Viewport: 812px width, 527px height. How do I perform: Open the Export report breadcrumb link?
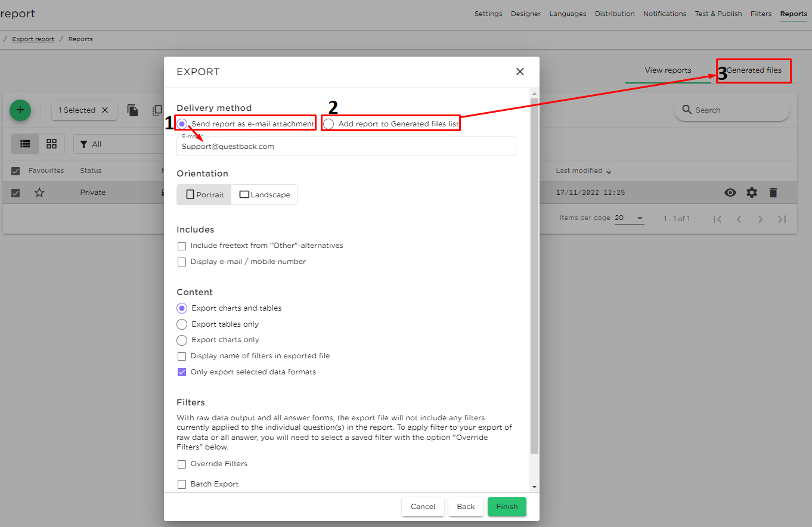[x=33, y=39]
